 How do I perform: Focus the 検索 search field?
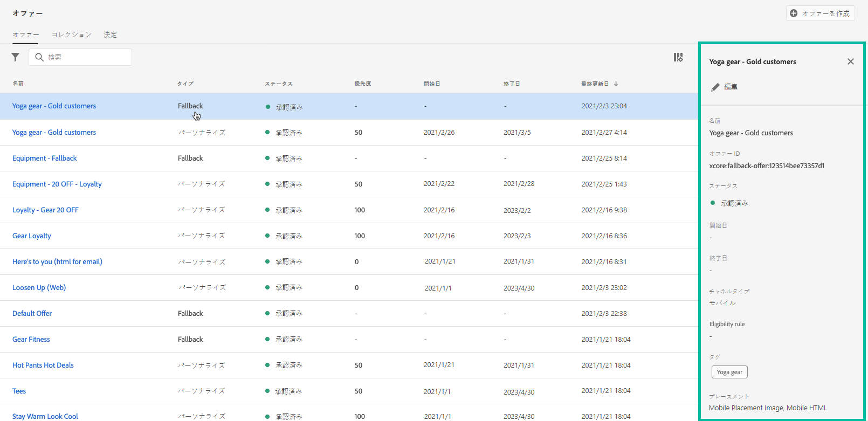[80, 57]
